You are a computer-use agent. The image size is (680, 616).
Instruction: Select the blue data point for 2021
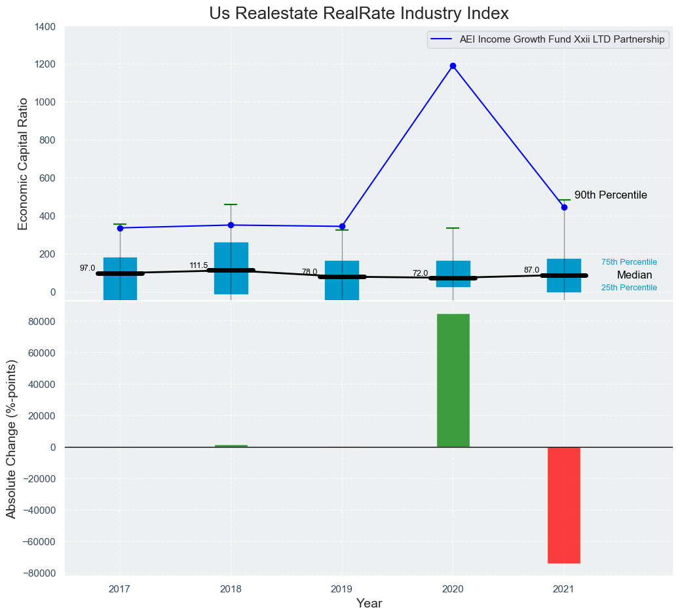(564, 207)
